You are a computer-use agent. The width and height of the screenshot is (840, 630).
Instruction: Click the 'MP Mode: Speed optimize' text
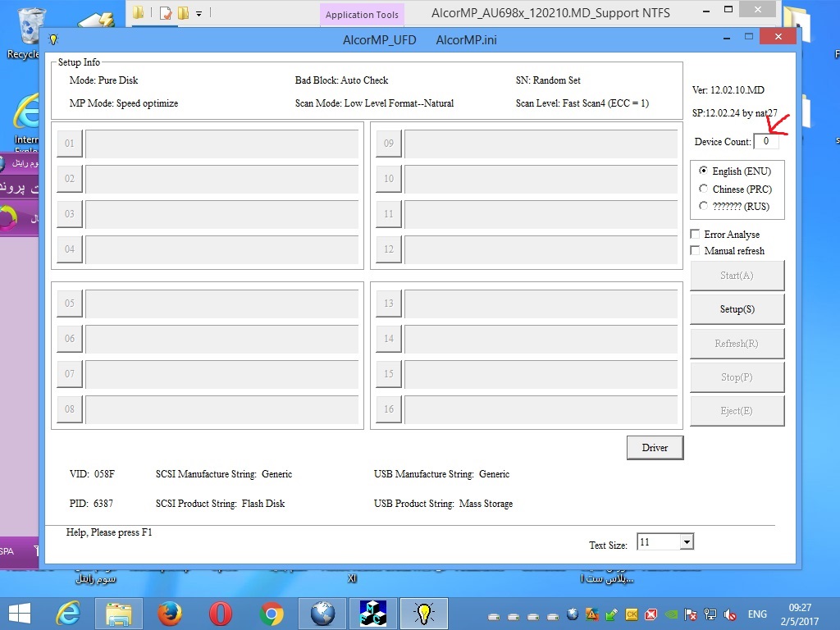point(124,103)
